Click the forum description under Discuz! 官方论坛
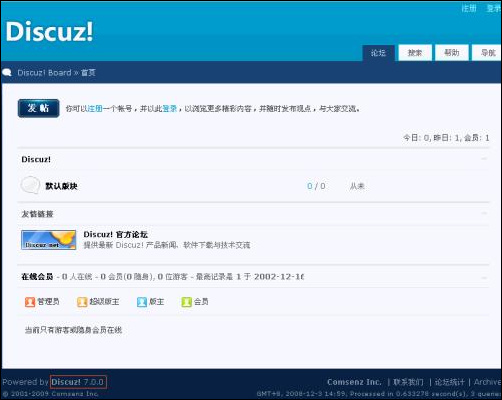The height and width of the screenshot is (400, 502). pyautogui.click(x=167, y=245)
